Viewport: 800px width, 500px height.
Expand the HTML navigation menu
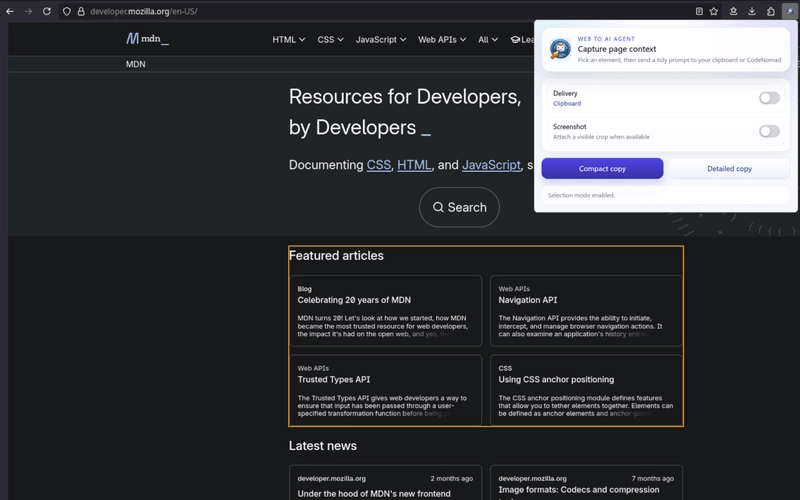coord(288,39)
